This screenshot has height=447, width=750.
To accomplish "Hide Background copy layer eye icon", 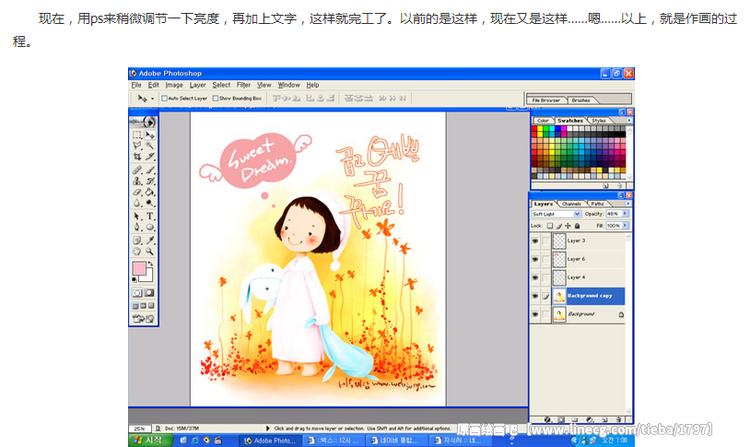I will (535, 296).
